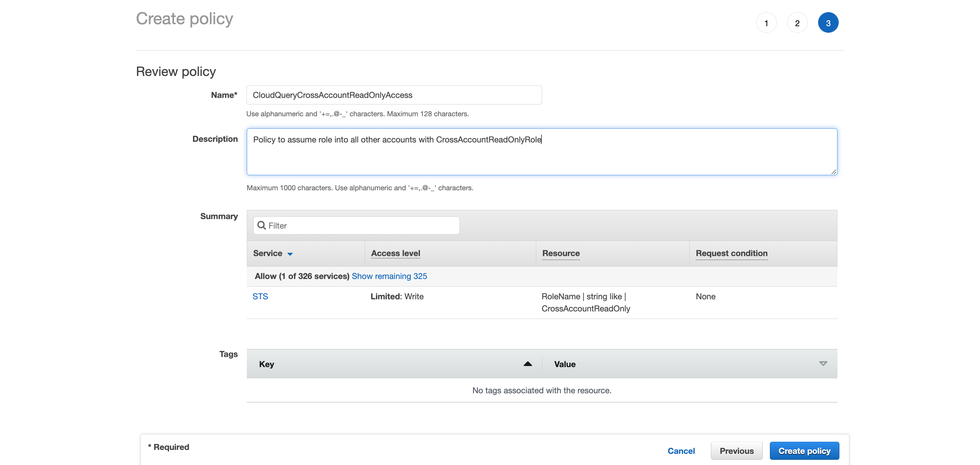Go to wizard step 2

(x=797, y=23)
